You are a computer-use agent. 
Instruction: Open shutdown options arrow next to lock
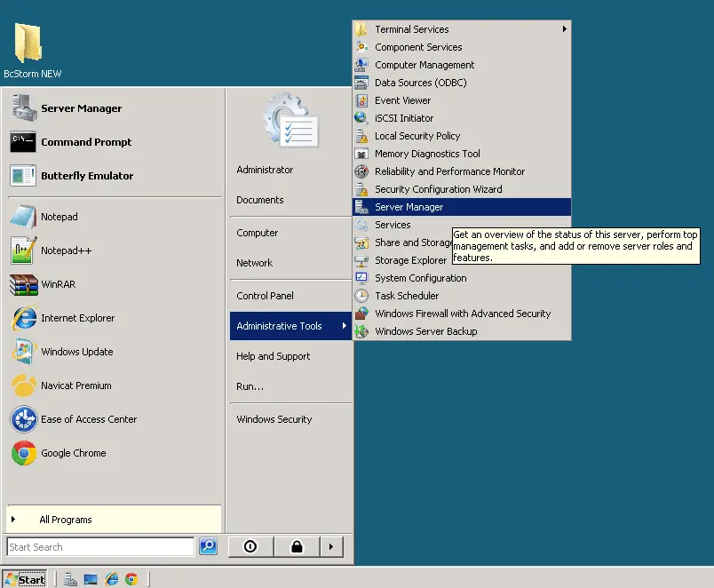331,546
